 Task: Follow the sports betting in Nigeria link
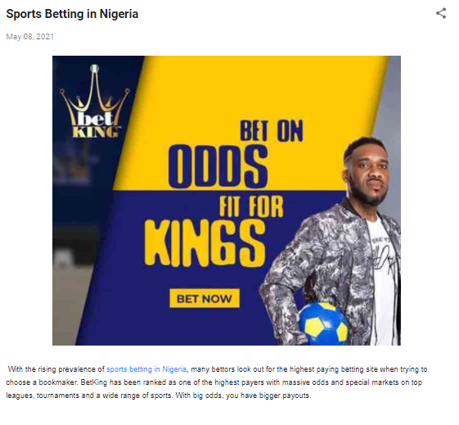click(x=146, y=369)
